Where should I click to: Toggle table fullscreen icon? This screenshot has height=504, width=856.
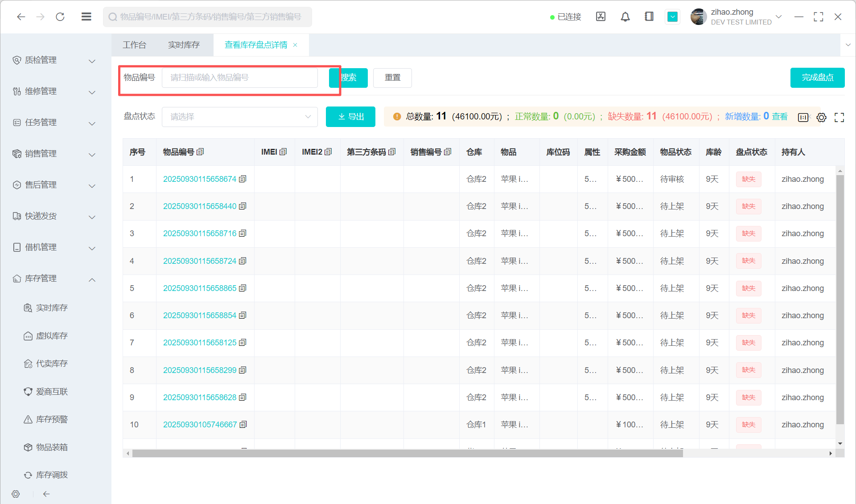(839, 117)
